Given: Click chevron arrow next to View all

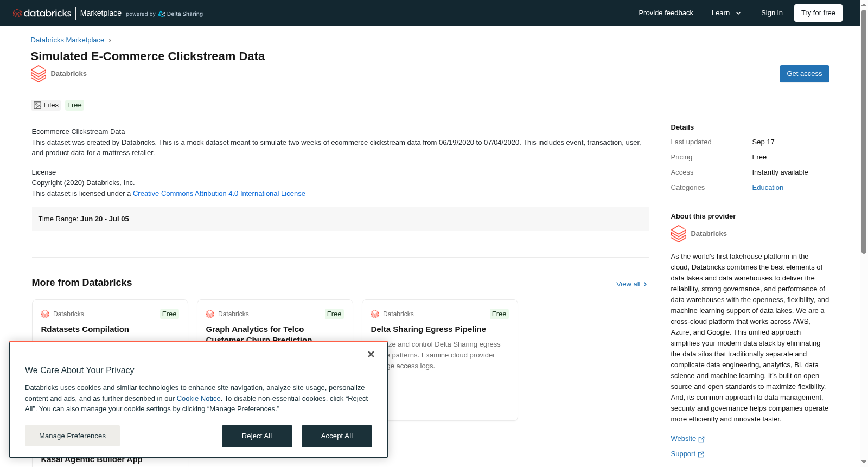Looking at the screenshot, I should click(645, 284).
